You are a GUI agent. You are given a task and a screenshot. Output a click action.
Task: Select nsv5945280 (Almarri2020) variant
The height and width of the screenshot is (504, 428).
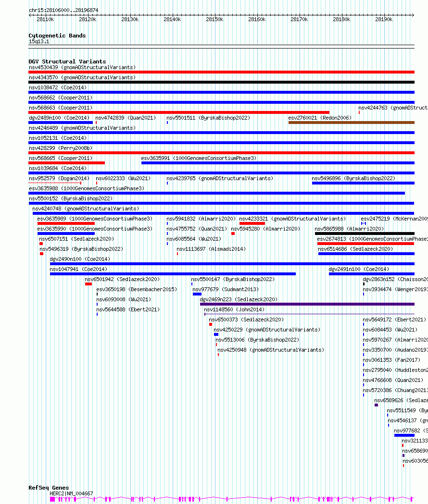[x=265, y=229]
